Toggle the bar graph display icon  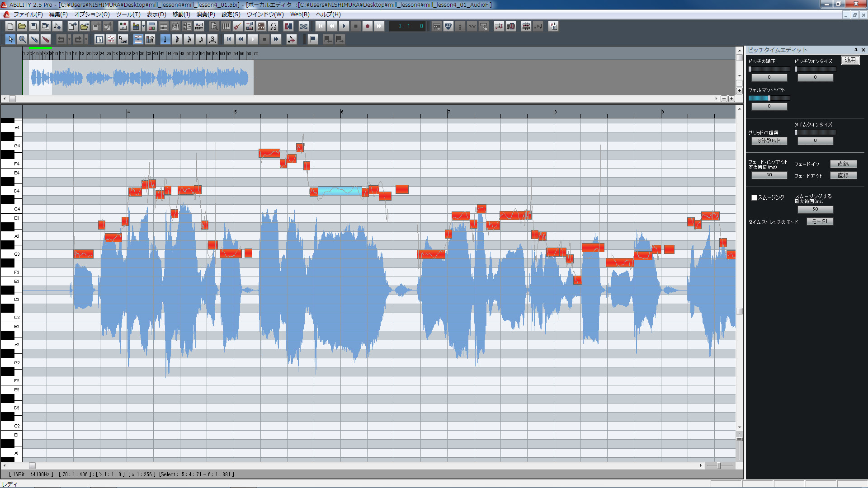click(x=99, y=39)
